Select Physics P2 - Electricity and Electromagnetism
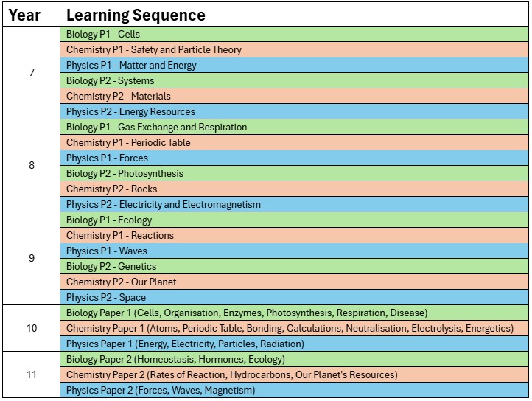 (164, 204)
